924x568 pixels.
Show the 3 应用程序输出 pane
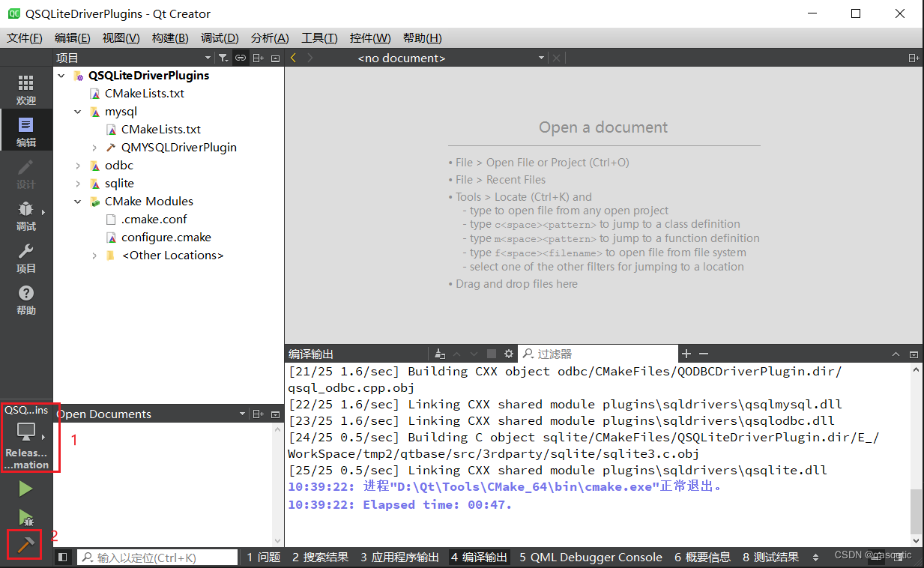coord(399,558)
